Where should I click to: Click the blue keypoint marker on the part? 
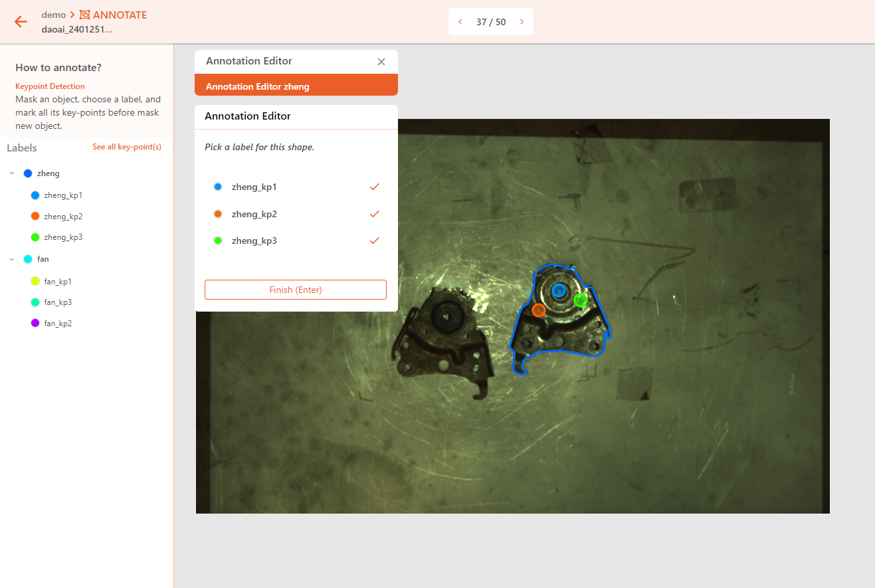[559, 290]
